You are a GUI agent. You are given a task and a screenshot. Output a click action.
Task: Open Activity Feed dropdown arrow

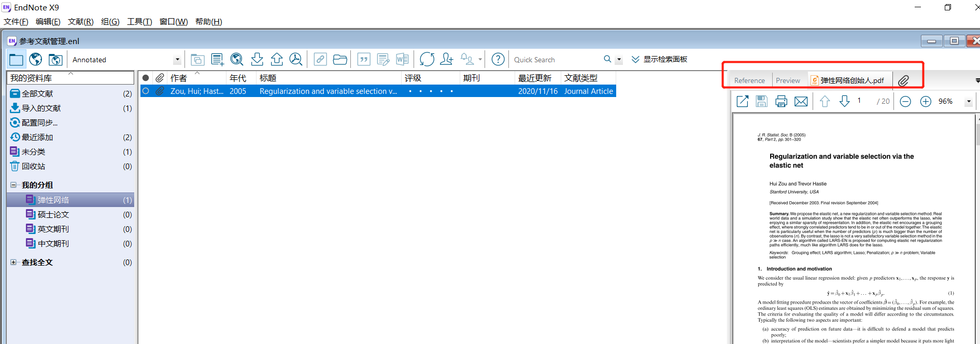point(480,60)
